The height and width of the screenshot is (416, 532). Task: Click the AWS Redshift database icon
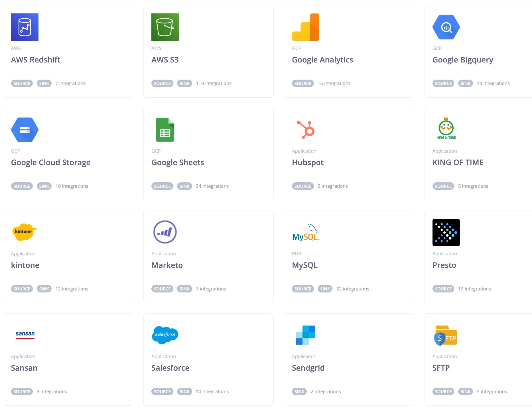25,27
